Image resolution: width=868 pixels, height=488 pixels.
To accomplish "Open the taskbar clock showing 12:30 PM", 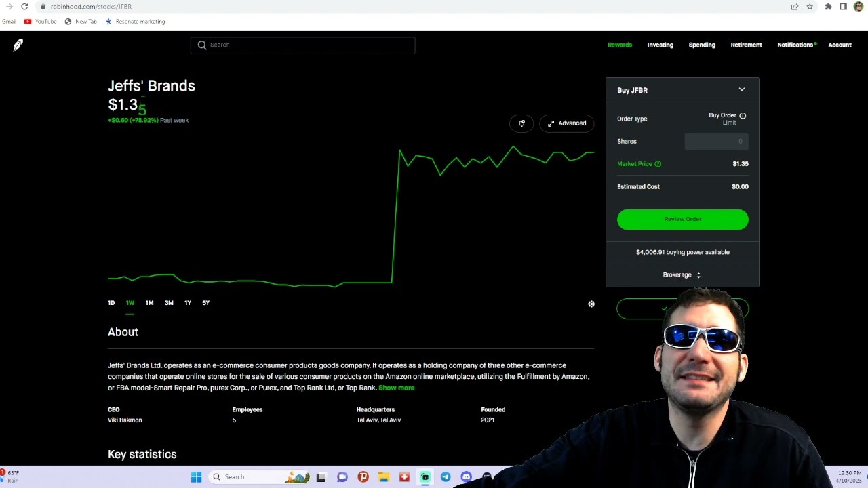I will pos(849,476).
